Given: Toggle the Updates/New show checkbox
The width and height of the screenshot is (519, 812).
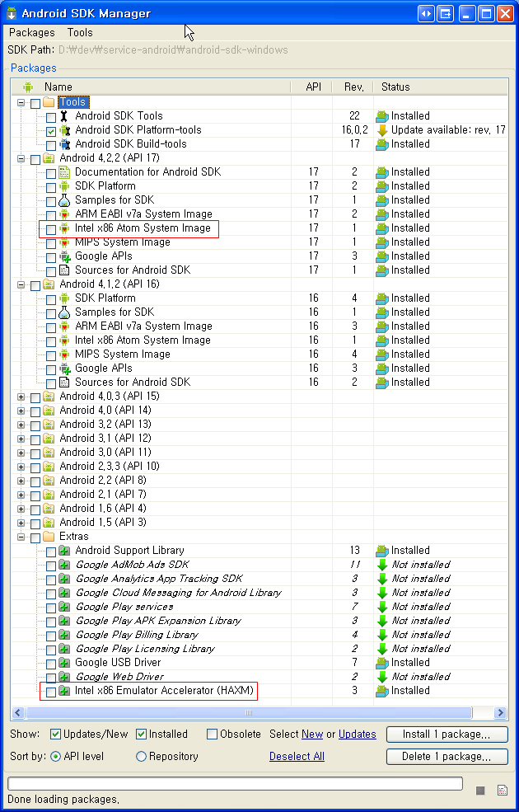Looking at the screenshot, I should click(55, 735).
